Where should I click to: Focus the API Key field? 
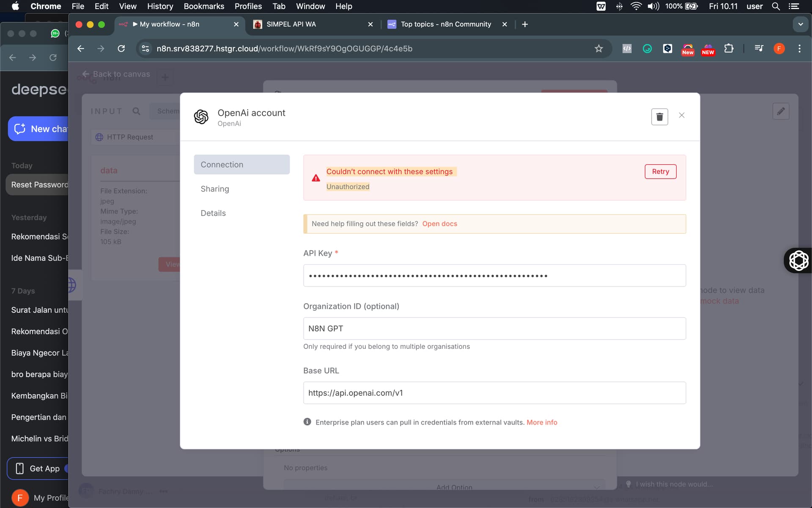(x=494, y=276)
